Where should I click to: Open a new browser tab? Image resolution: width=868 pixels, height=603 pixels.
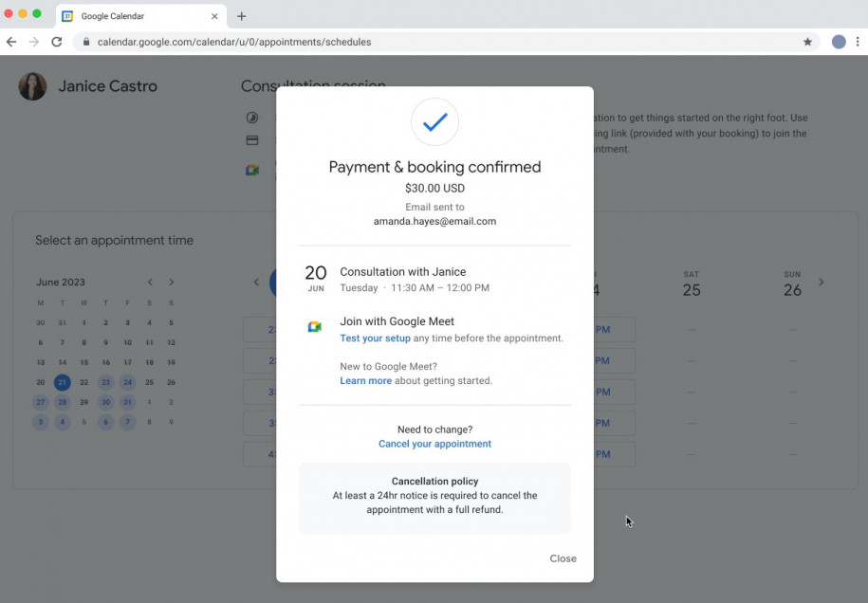tap(241, 15)
